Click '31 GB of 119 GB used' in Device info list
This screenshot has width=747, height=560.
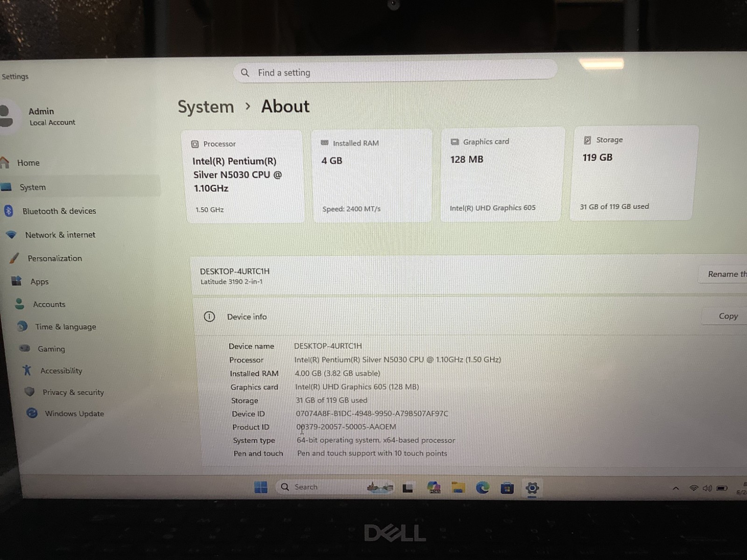[331, 400]
